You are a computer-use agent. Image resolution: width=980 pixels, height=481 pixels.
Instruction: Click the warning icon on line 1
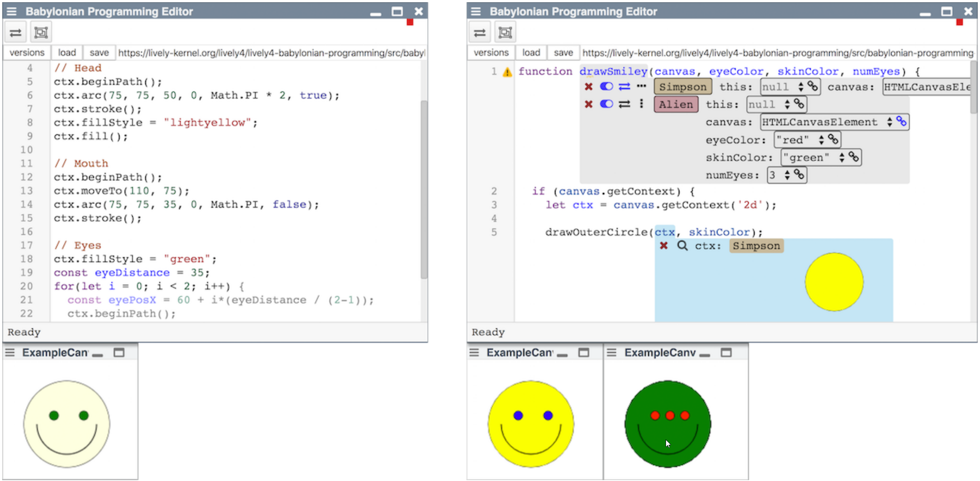[x=507, y=72]
